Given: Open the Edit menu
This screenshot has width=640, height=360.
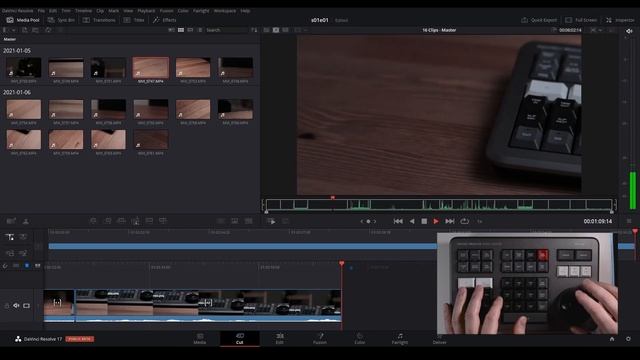Looking at the screenshot, I should coord(53,11).
